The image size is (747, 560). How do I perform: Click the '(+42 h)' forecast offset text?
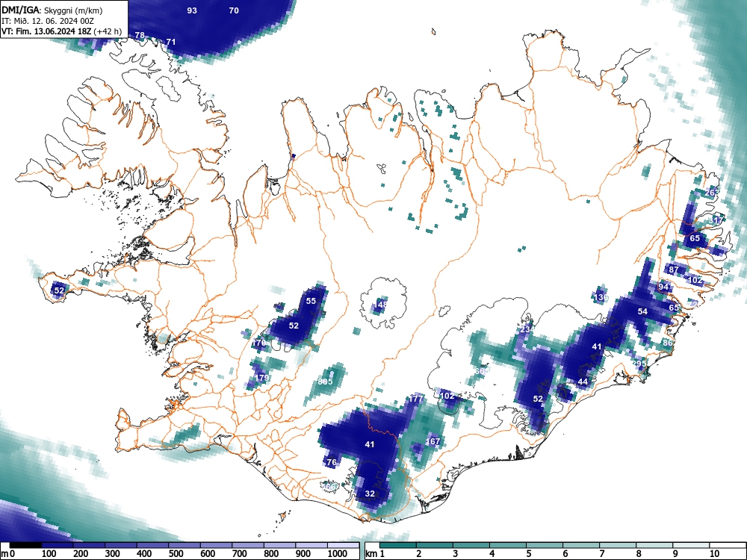108,31
